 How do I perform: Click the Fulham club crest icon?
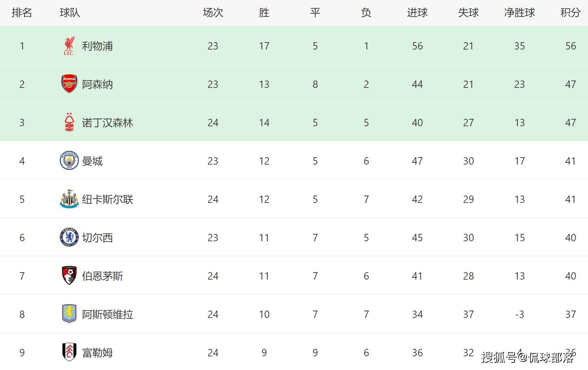[69, 352]
